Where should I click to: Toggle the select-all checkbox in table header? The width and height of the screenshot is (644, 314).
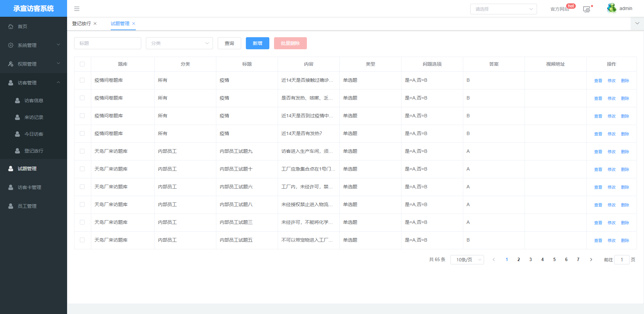click(x=82, y=64)
